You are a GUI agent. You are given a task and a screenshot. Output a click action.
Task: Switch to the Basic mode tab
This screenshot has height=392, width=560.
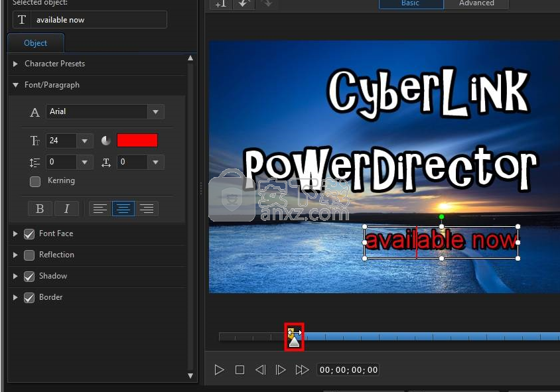(x=411, y=3)
